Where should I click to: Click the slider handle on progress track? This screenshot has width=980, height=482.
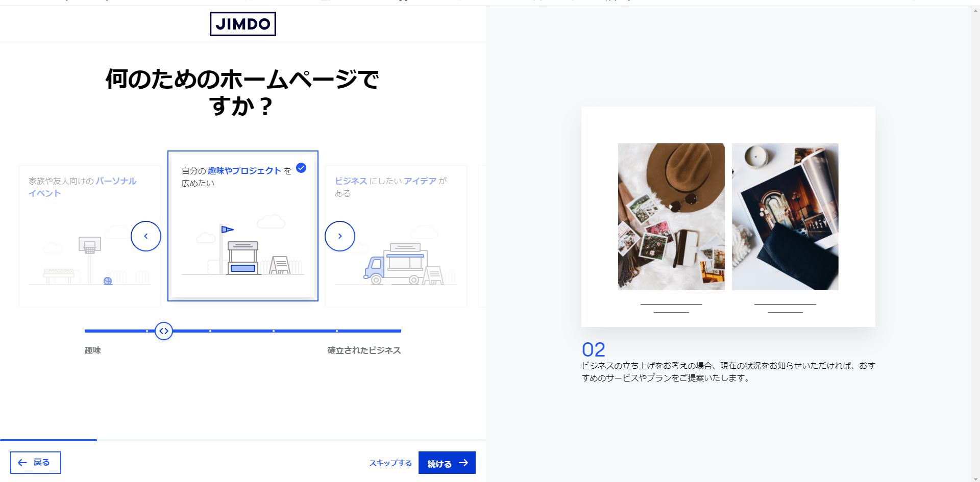point(164,331)
